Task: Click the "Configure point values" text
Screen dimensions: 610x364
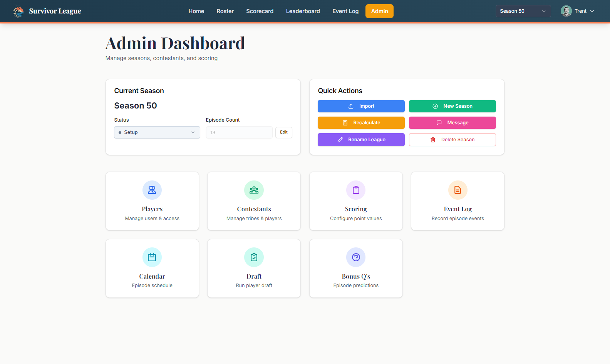Action: tap(356, 219)
